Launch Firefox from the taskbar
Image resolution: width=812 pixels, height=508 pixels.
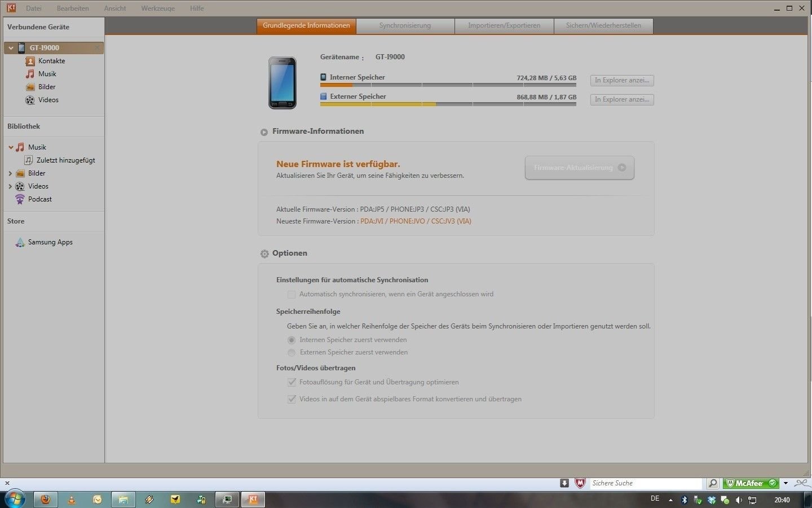coord(46,500)
